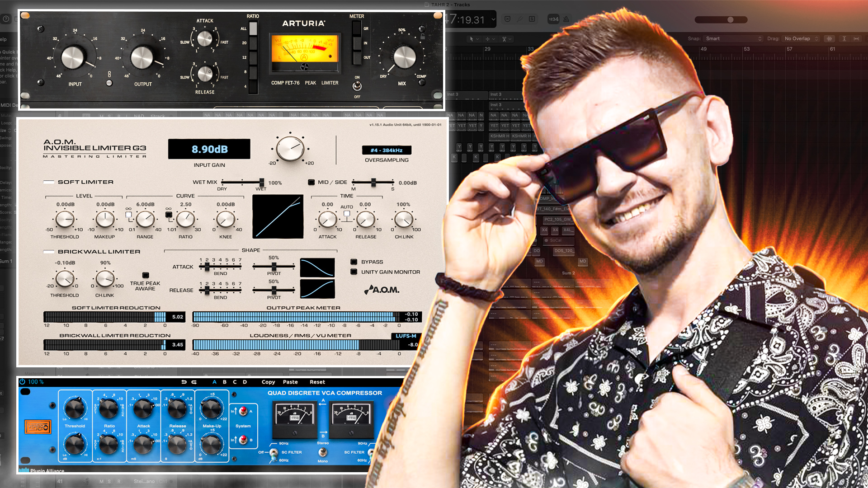This screenshot has width=868, height=488.
Task: Expand the time display mode chevron
Action: pyautogui.click(x=493, y=20)
